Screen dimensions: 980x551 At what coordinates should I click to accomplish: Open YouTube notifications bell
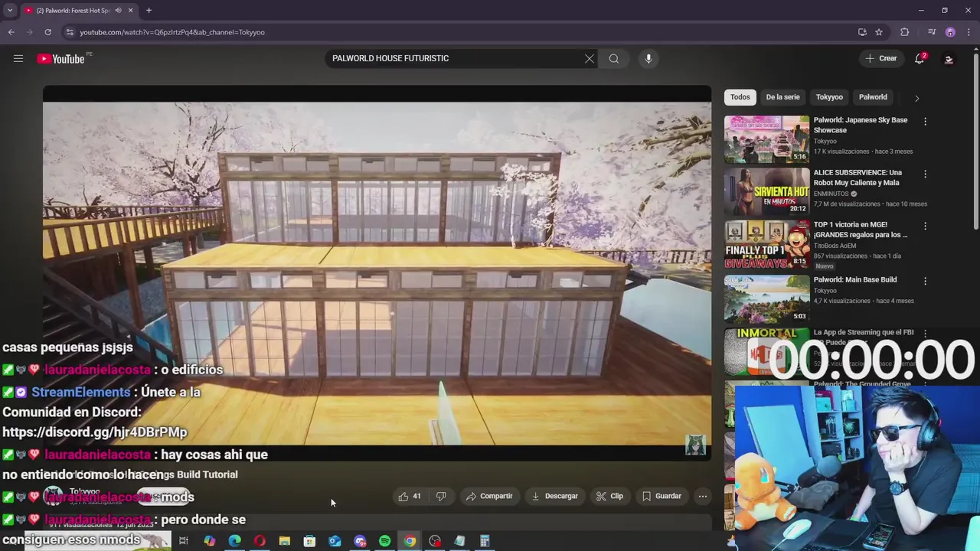pyautogui.click(x=920, y=58)
